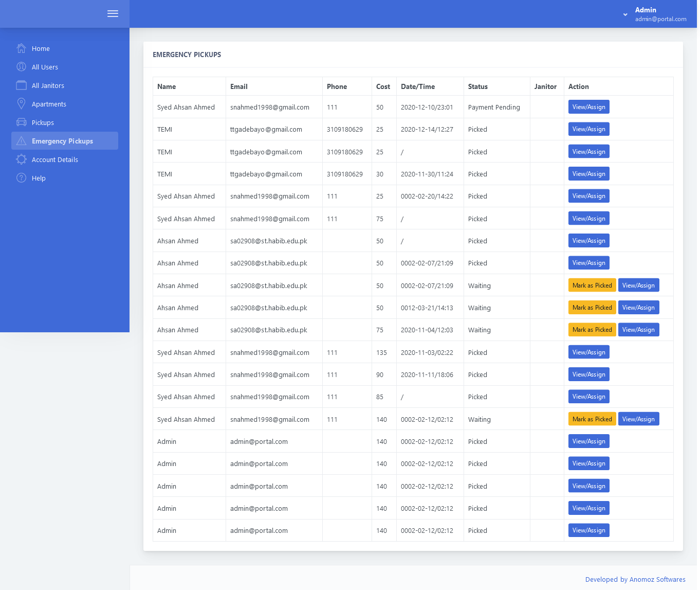Mark the 2020-11-04/12:03 pickup as picked
Image resolution: width=700 pixels, height=590 pixels.
[592, 330]
